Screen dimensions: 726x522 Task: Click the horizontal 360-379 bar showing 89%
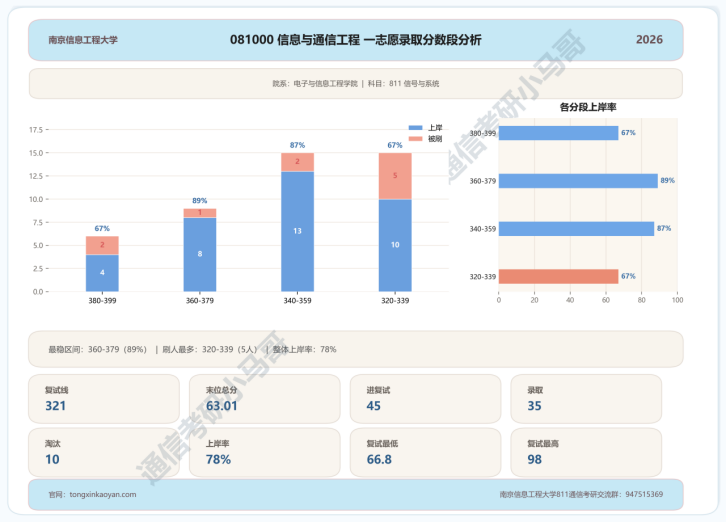578,181
